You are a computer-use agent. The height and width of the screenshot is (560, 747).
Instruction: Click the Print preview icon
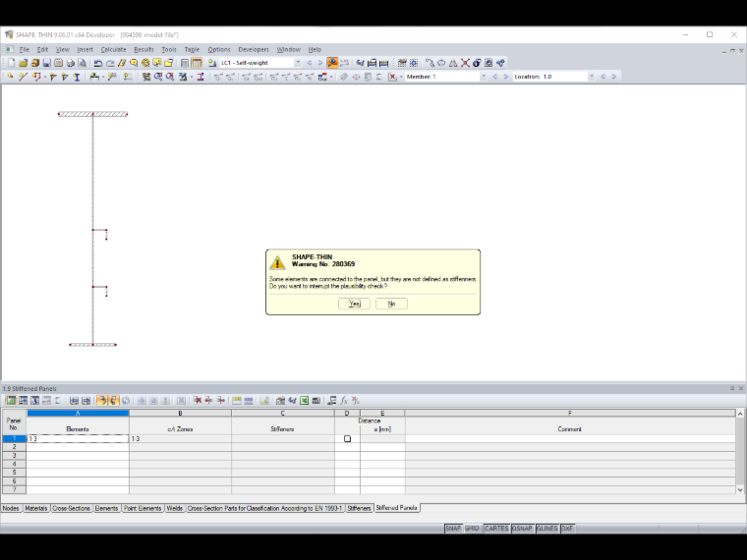click(x=83, y=63)
